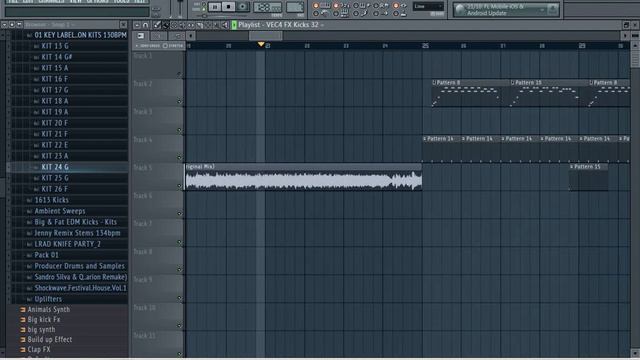640x360 pixels.
Task: Click the tempo display
Action: 267,7
